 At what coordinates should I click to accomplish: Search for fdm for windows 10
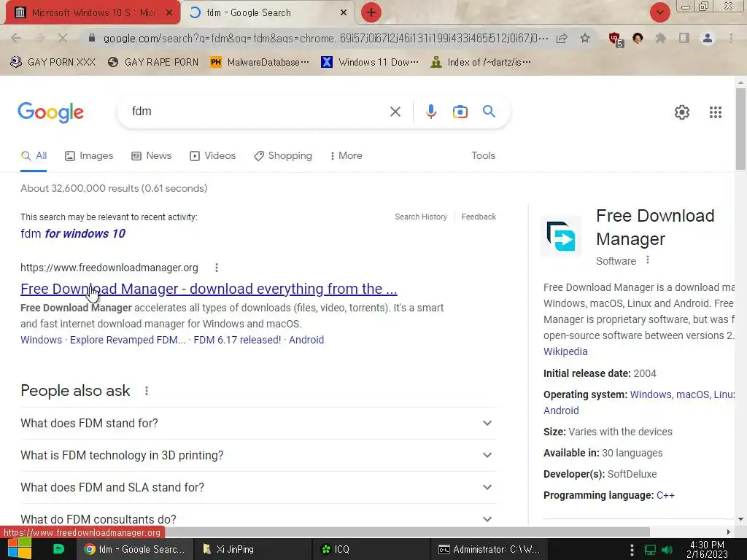click(x=73, y=234)
